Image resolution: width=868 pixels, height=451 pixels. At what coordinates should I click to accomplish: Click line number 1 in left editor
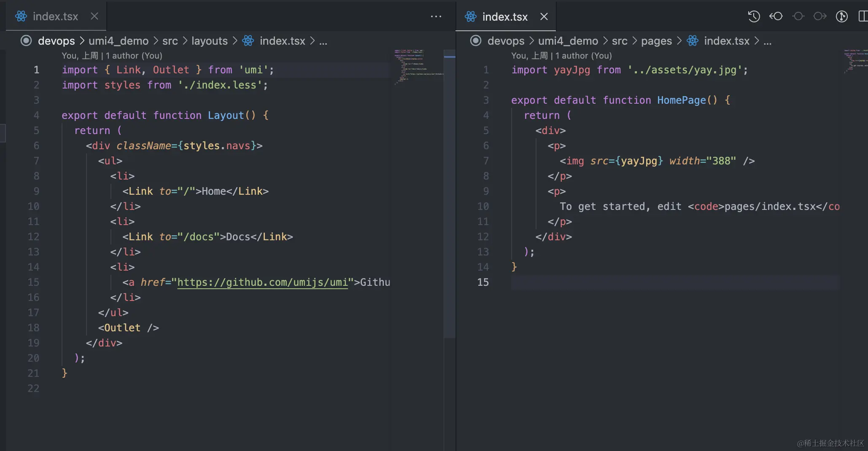coord(37,70)
